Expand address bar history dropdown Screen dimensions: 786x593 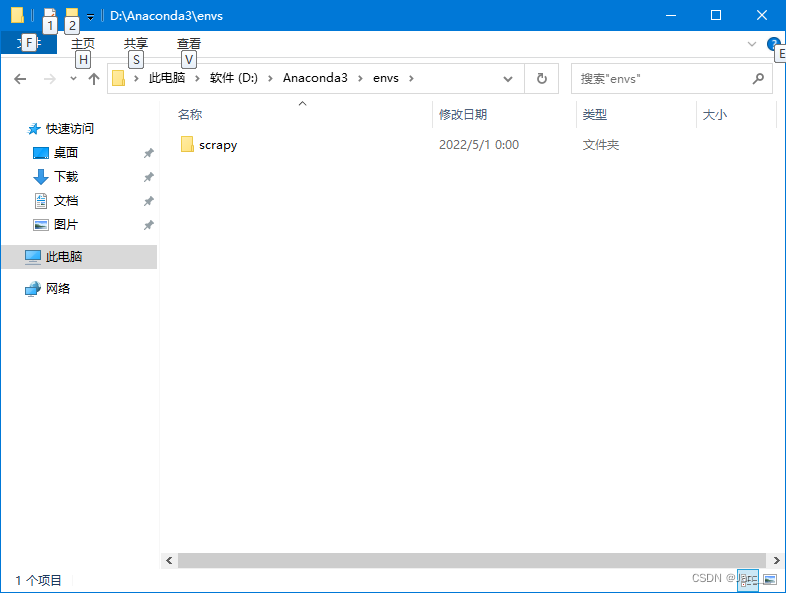(508, 79)
